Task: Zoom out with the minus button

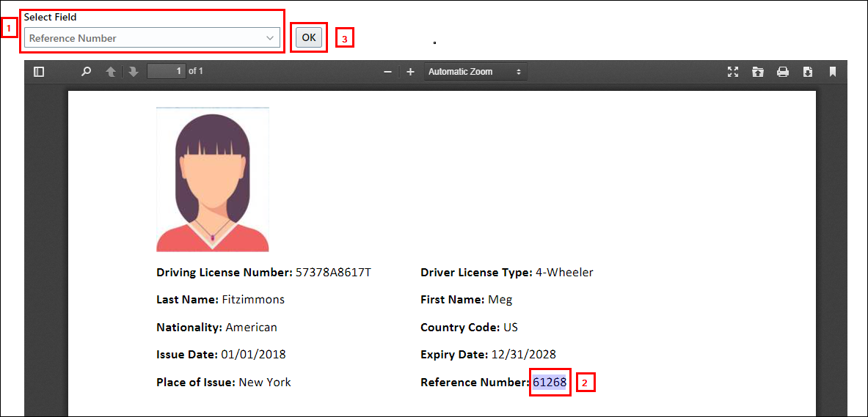Action: click(x=388, y=72)
